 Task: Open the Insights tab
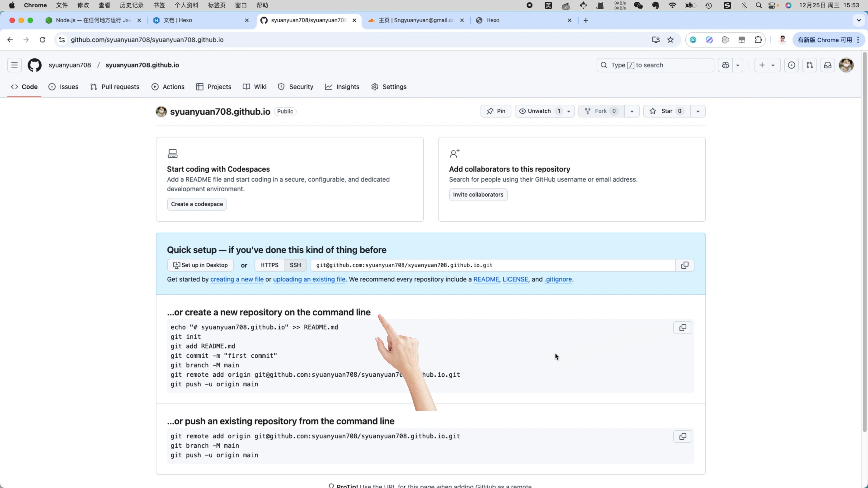[342, 87]
